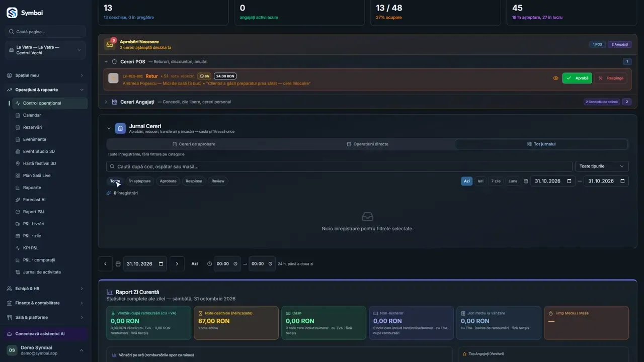Switch to Operațiuni directe tab
Viewport: 644px width, 362px height.
pos(367,144)
